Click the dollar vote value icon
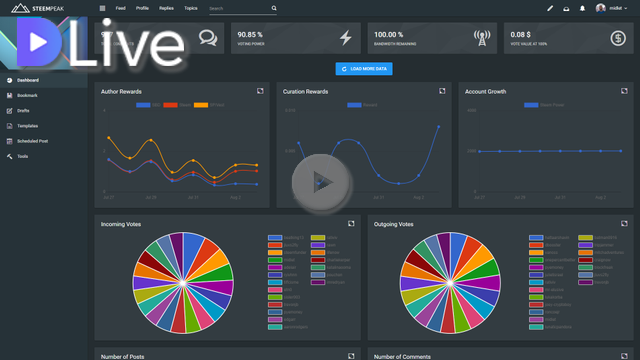The height and width of the screenshot is (360, 640). pyautogui.click(x=618, y=38)
